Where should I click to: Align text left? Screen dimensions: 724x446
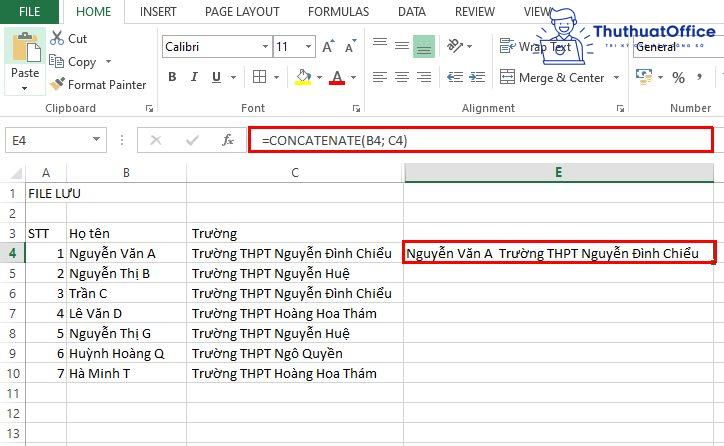pyautogui.click(x=380, y=77)
